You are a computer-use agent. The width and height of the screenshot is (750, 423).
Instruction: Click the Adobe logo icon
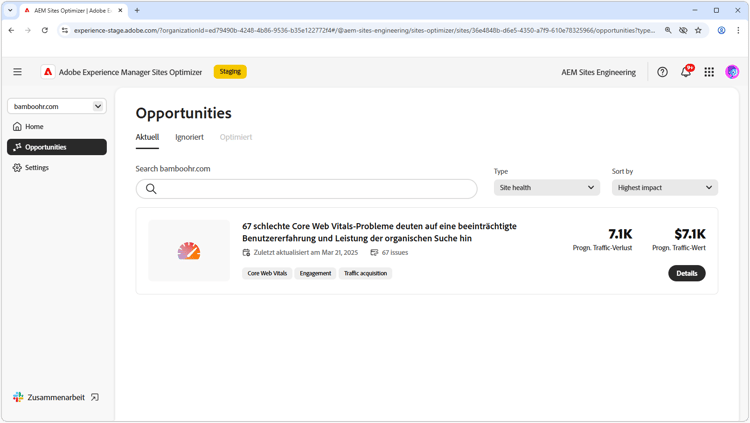[x=48, y=72]
